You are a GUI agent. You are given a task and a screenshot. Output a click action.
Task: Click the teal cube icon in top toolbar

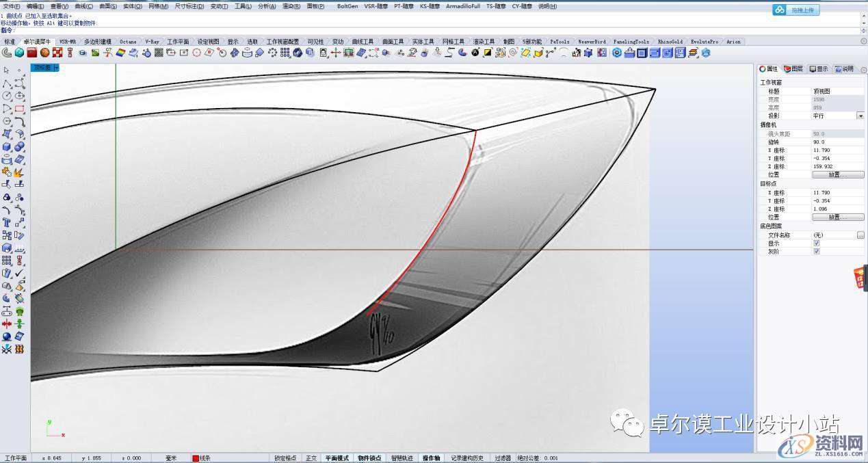pos(19,53)
